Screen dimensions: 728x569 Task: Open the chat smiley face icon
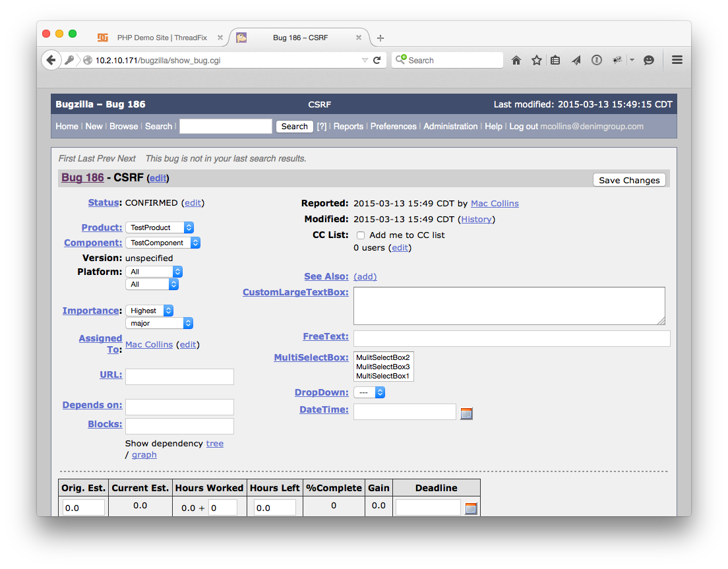coord(649,60)
